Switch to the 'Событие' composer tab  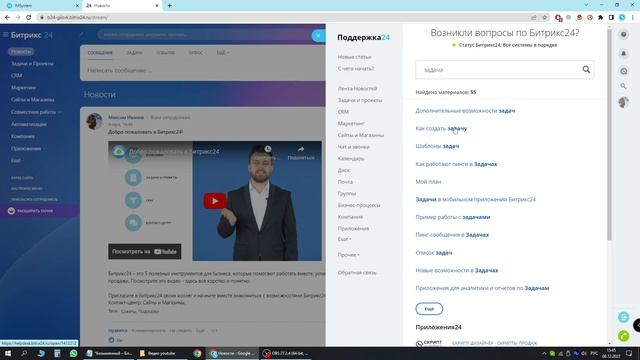pos(165,53)
